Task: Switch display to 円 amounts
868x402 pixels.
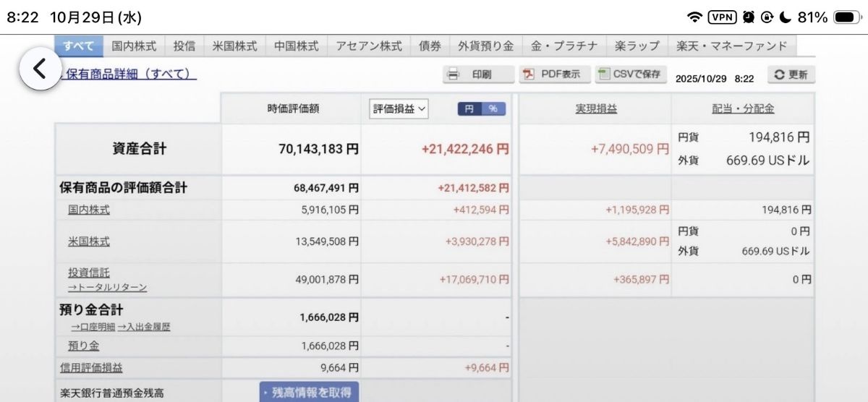Action: coord(469,108)
